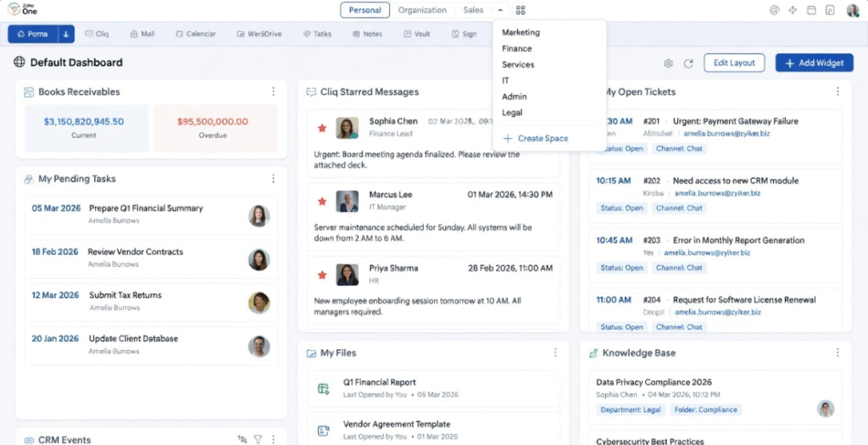868x445 pixels.
Task: Unstar Priya Sharma's message
Action: [x=321, y=275]
